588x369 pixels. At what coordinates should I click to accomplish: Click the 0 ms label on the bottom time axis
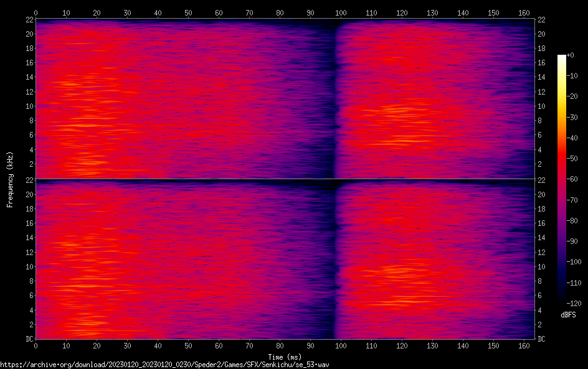coord(36,347)
